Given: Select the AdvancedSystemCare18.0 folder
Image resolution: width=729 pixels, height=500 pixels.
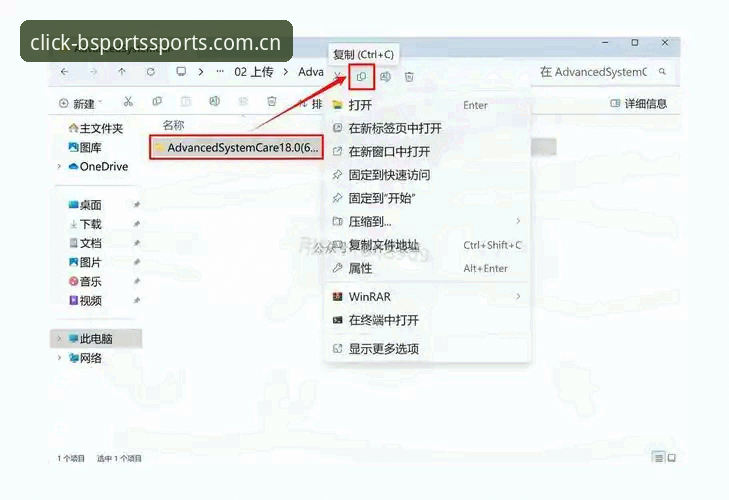Looking at the screenshot, I should point(236,147).
